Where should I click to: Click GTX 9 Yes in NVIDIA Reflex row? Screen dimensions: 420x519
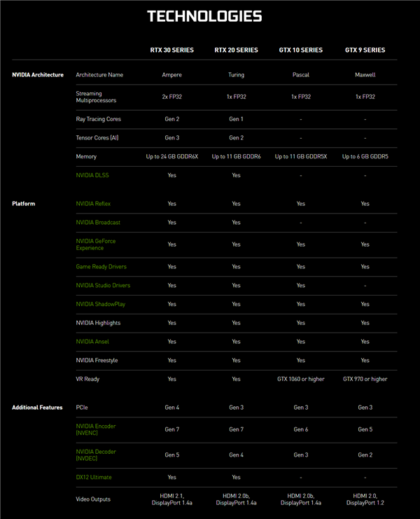tap(365, 204)
